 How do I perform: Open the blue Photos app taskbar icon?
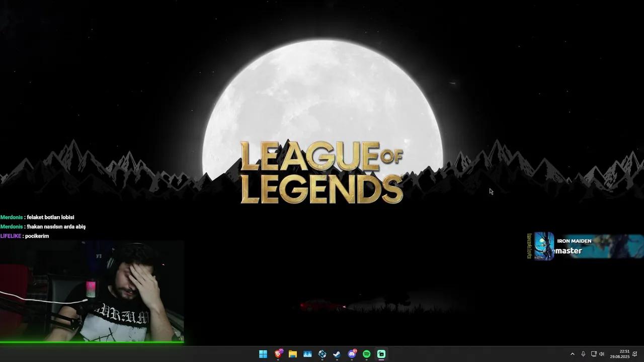tap(307, 354)
